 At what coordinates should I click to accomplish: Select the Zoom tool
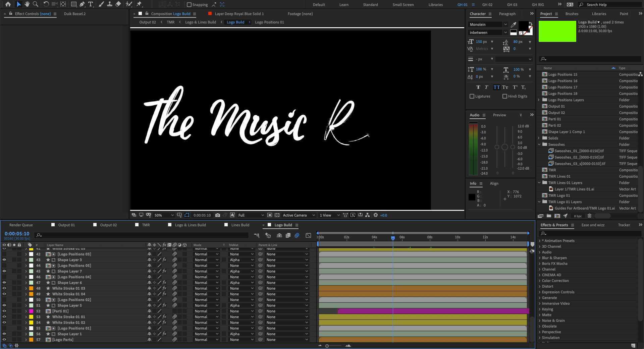pos(35,4)
